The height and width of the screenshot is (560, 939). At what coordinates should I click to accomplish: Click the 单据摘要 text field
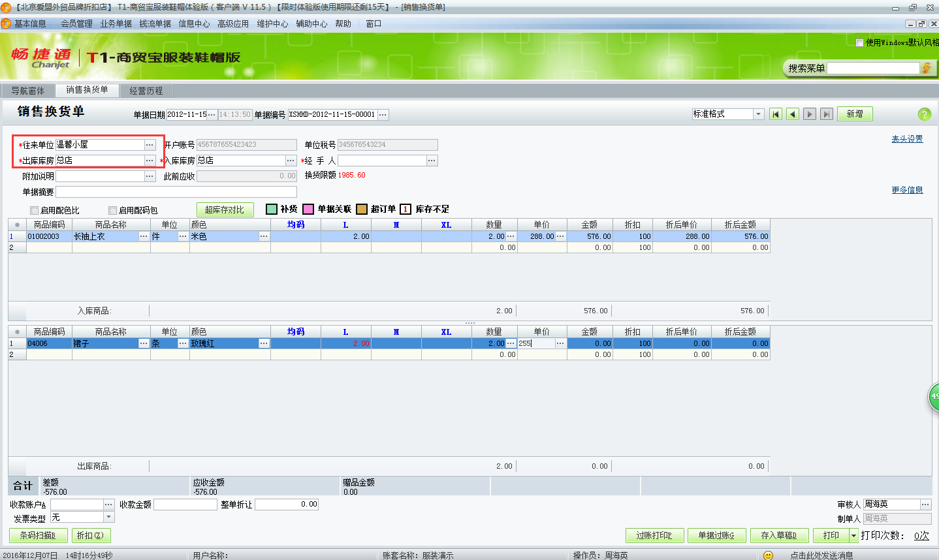(176, 192)
